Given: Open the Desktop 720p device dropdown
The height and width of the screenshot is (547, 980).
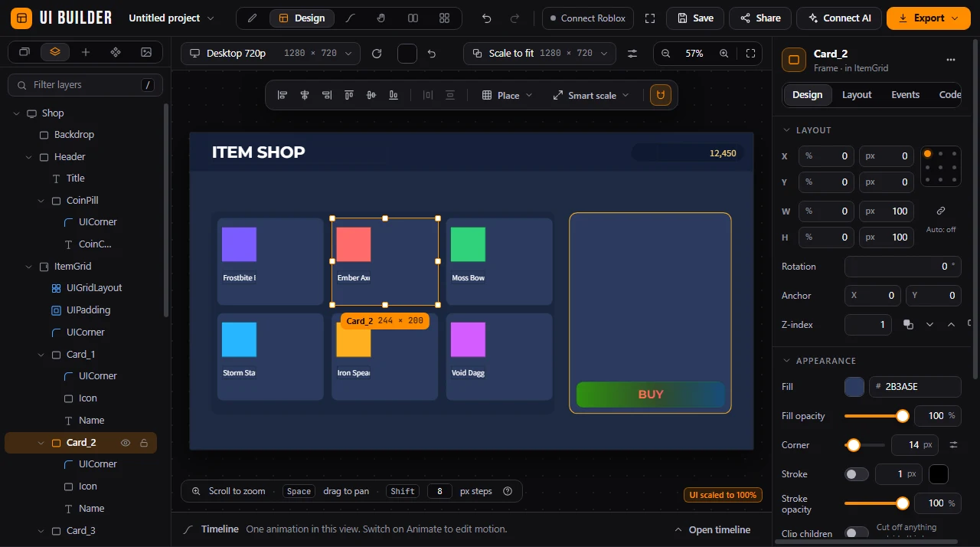Looking at the screenshot, I should coord(271,54).
